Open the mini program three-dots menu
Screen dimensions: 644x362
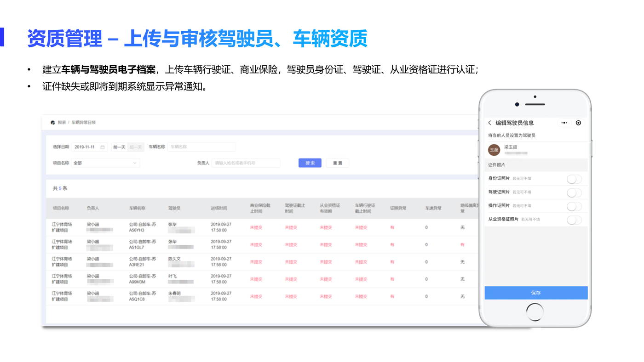(564, 123)
